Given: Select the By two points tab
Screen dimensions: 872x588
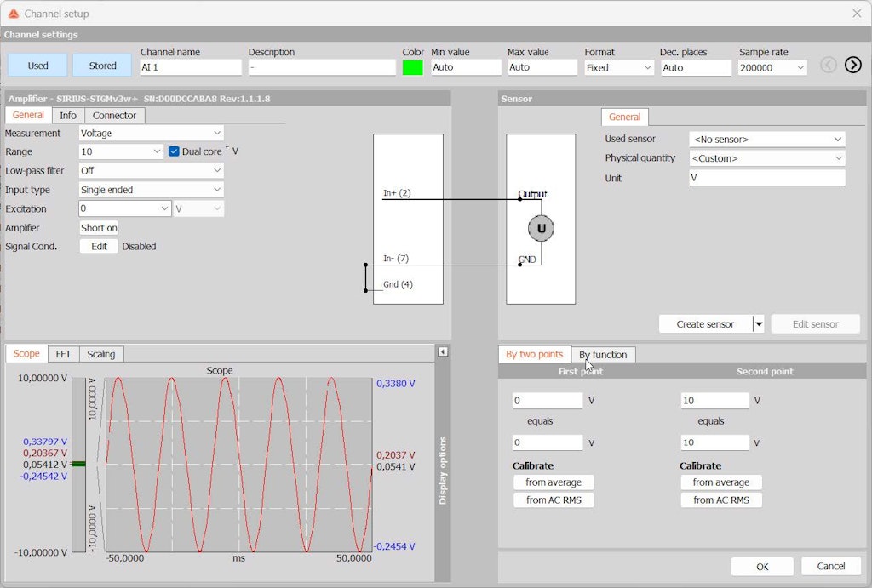Looking at the screenshot, I should 535,354.
